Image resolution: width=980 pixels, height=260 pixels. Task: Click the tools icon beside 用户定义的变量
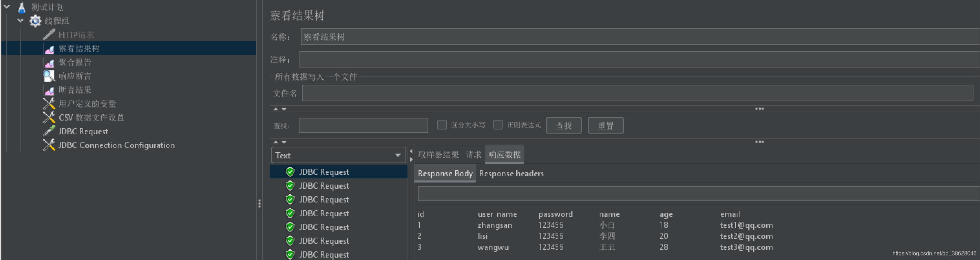[49, 104]
